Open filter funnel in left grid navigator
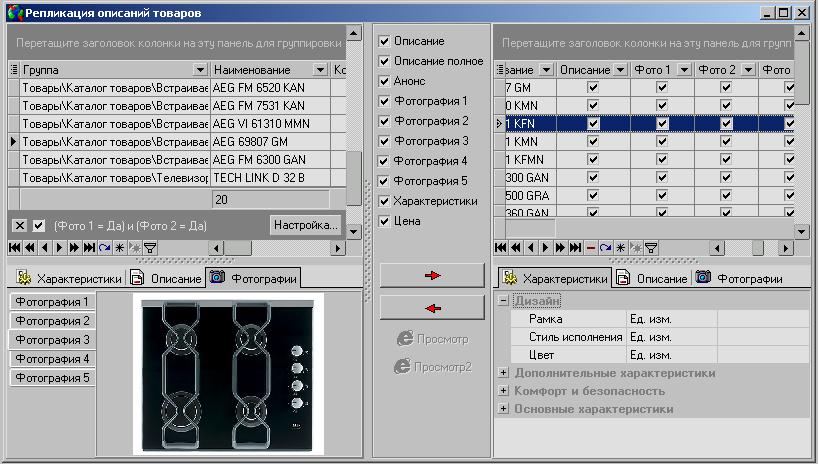The width and height of the screenshot is (818, 464). coord(150,248)
